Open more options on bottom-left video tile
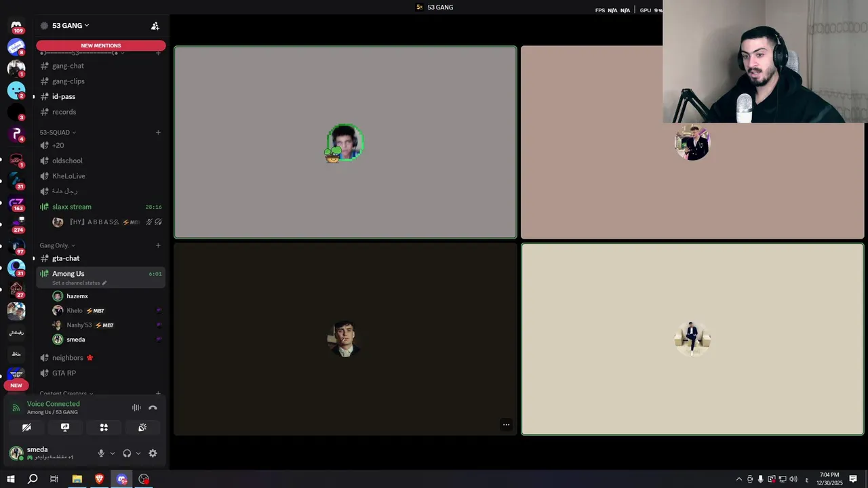 (506, 425)
